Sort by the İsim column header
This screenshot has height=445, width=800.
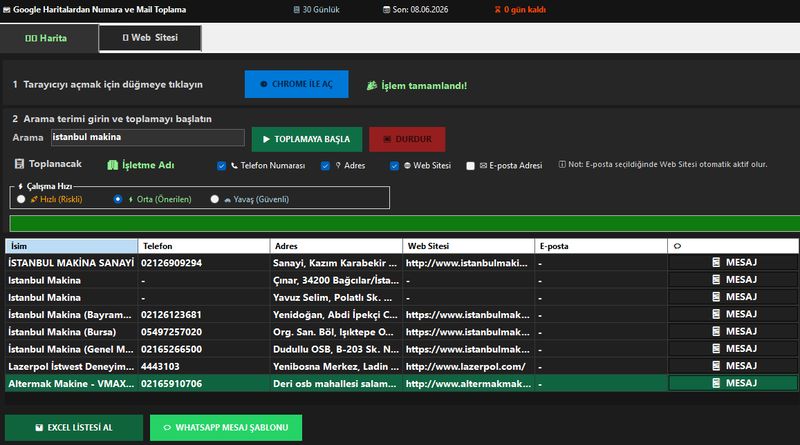tap(71, 246)
